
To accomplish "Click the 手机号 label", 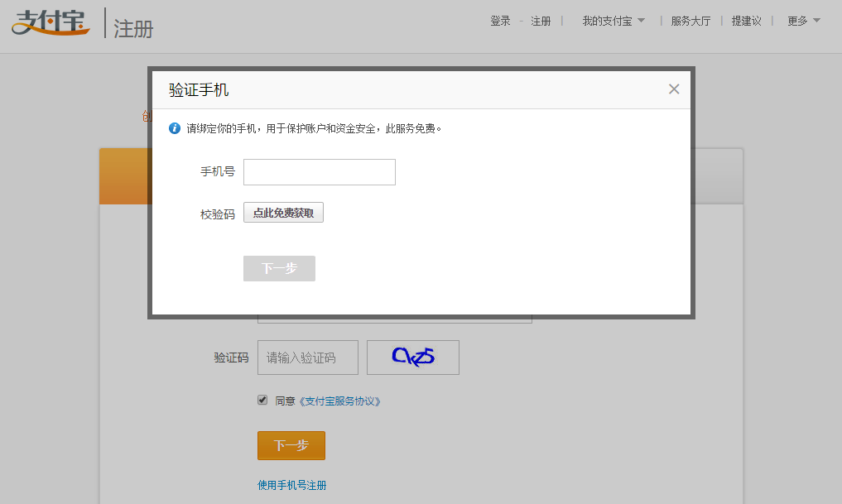I will (218, 172).
